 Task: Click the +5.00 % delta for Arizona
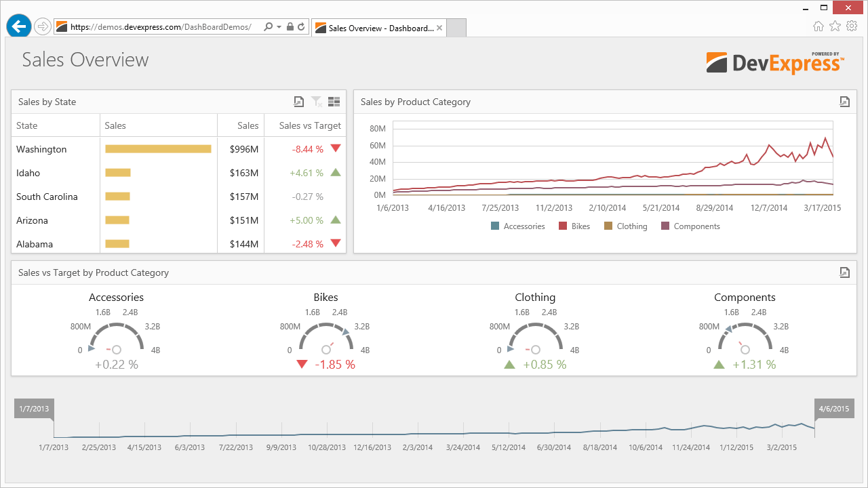(307, 220)
